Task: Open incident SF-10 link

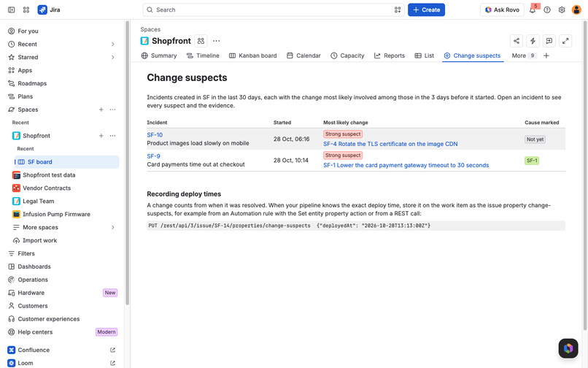Action: [x=155, y=135]
